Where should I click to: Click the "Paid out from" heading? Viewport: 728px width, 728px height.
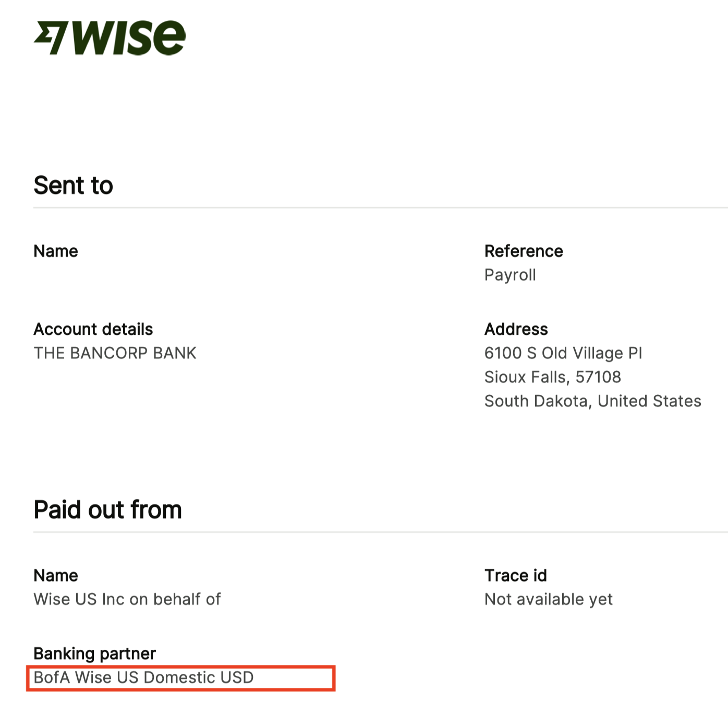(107, 509)
